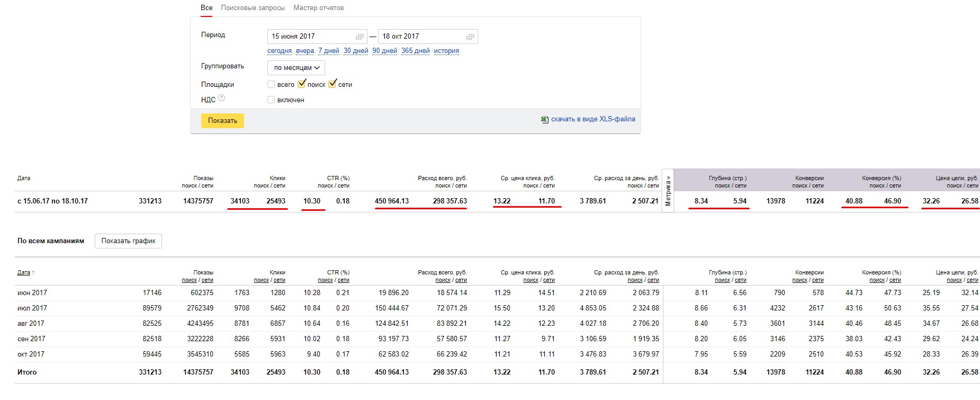The width and height of the screenshot is (980, 400).
Task: Open calendar picker for start date field
Action: tap(359, 37)
